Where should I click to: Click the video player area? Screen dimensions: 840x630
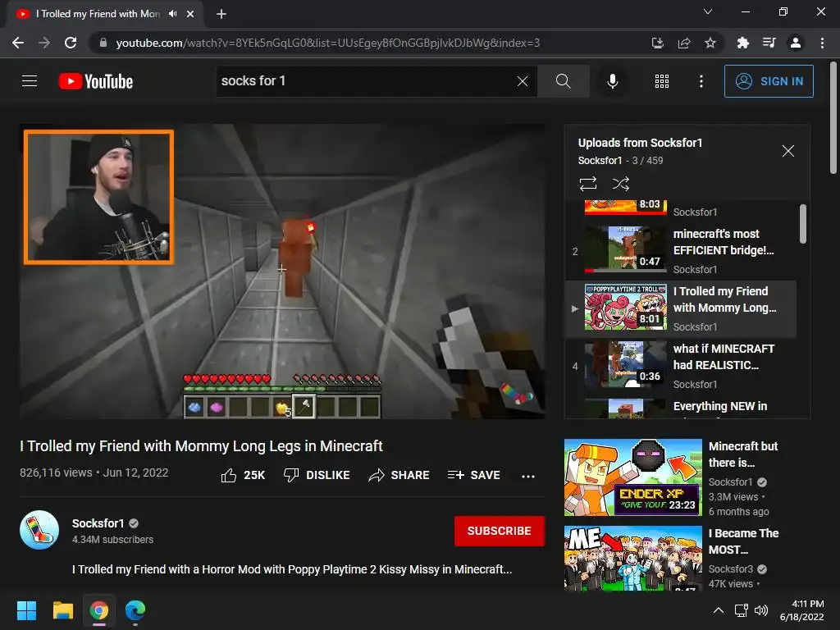tap(282, 271)
